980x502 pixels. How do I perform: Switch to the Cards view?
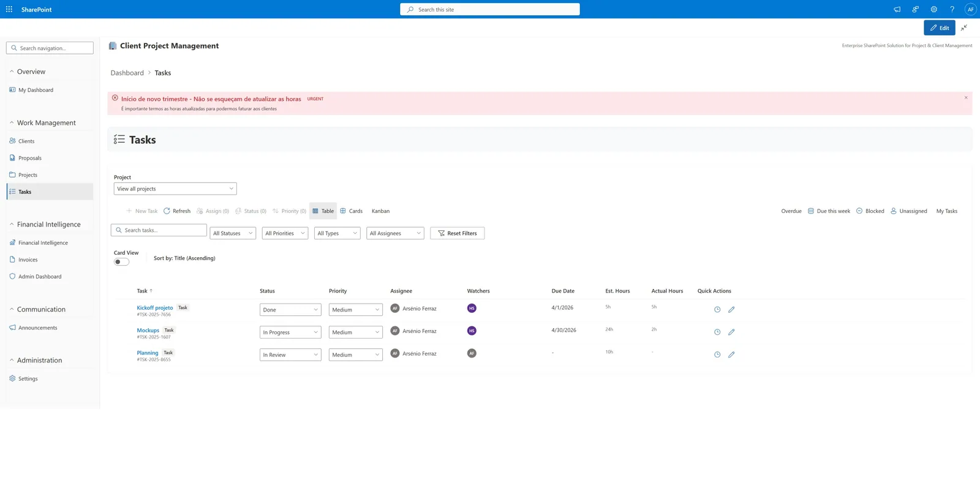(352, 211)
